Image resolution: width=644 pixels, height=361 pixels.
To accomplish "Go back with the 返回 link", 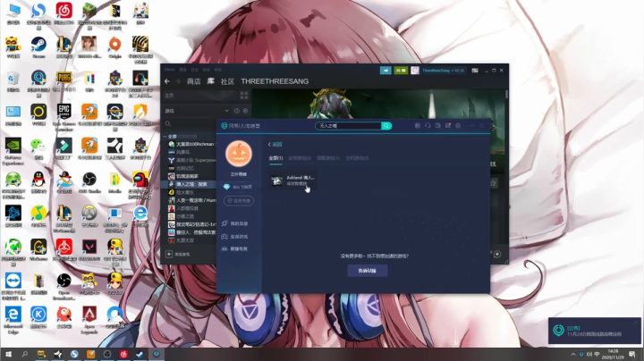I will 275,145.
